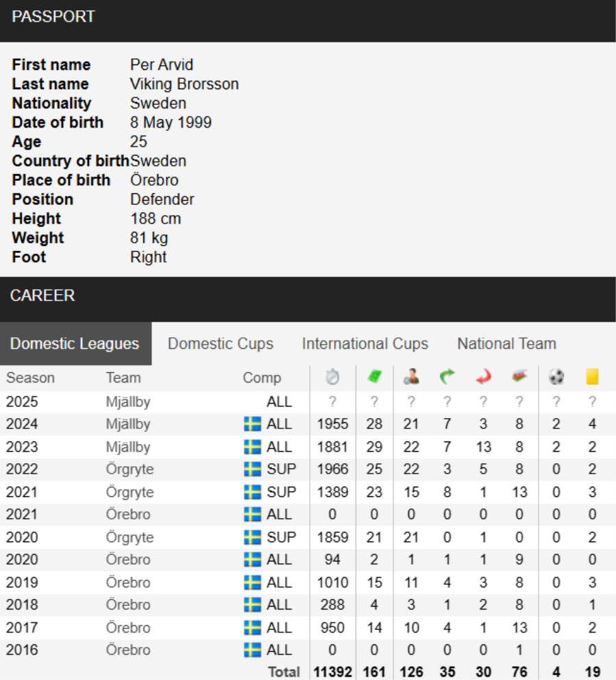Click the starting lineups player icon
Screen dimensions: 616x680
pos(411,376)
